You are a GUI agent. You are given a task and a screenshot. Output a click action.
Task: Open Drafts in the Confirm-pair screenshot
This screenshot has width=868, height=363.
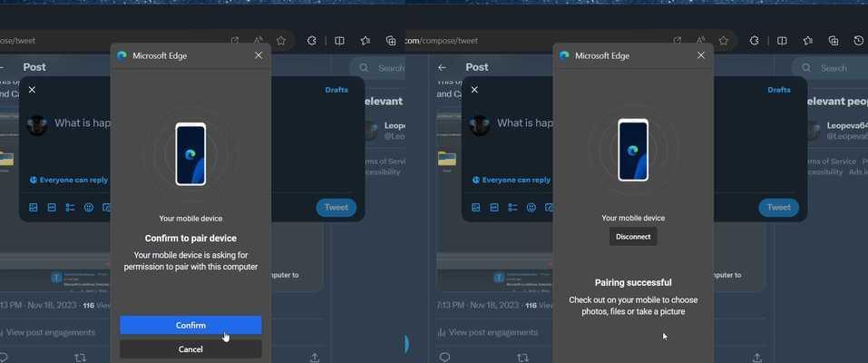pyautogui.click(x=336, y=90)
